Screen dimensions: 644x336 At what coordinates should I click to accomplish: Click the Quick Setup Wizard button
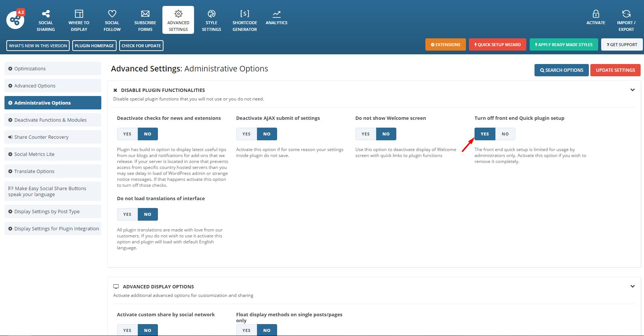click(x=498, y=45)
